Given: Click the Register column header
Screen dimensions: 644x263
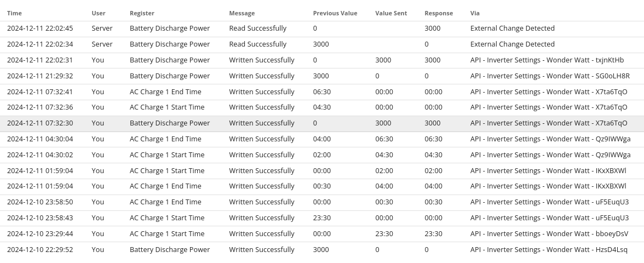Looking at the screenshot, I should tap(142, 13).
